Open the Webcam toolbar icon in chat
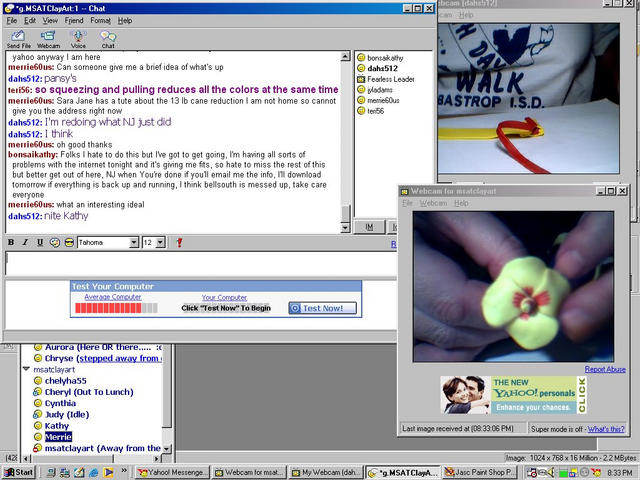Viewport: 640px width, 480px height. coord(48,39)
